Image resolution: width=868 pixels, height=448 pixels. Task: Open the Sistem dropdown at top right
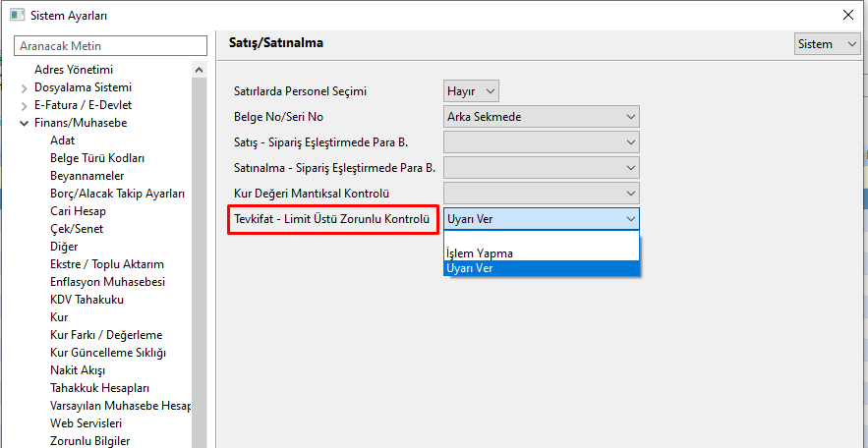(827, 44)
